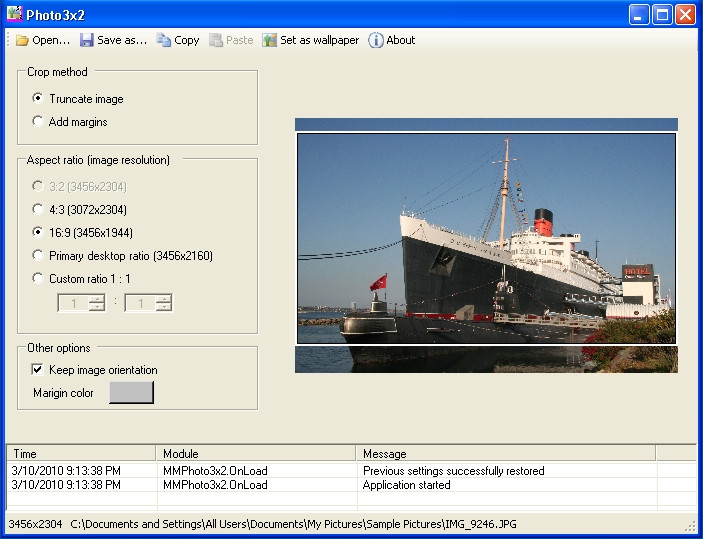703x539 pixels.
Task: Sort the log by the Message column
Action: pos(506,453)
